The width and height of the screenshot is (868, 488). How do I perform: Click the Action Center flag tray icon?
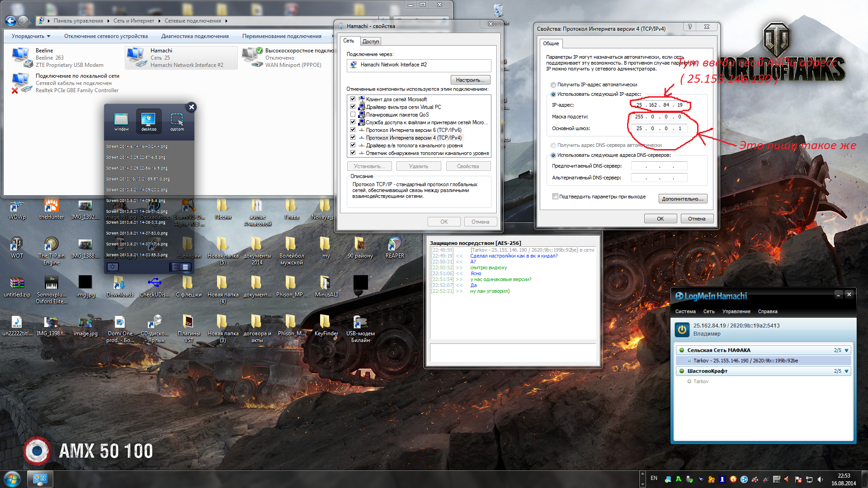point(798,479)
